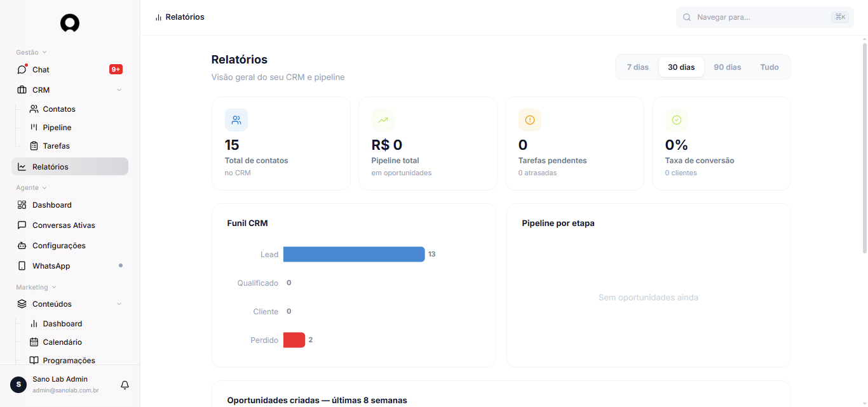Click the Pipeline kanban icon
The height and width of the screenshot is (407, 868).
(34, 127)
